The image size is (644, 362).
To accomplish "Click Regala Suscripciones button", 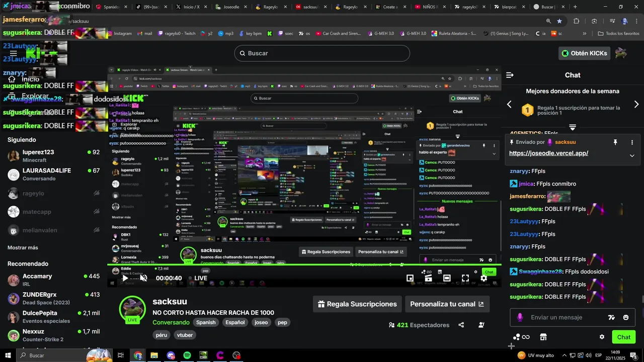I will (x=357, y=304).
